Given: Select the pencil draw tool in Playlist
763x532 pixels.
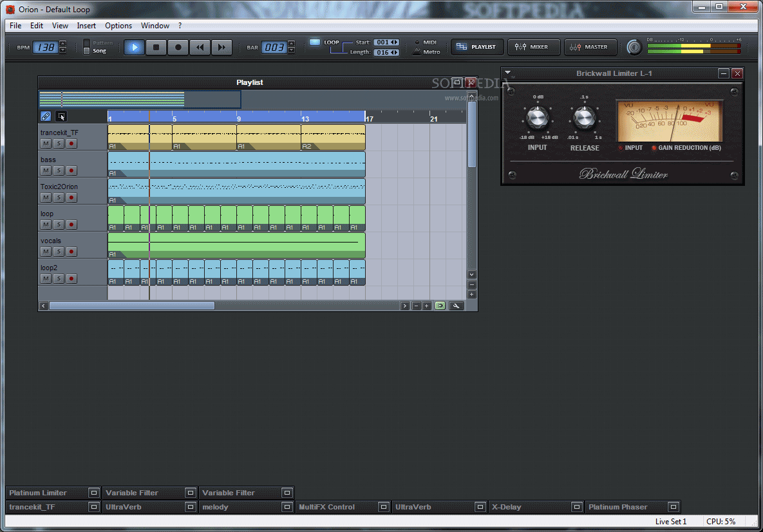Looking at the screenshot, I should (46, 116).
